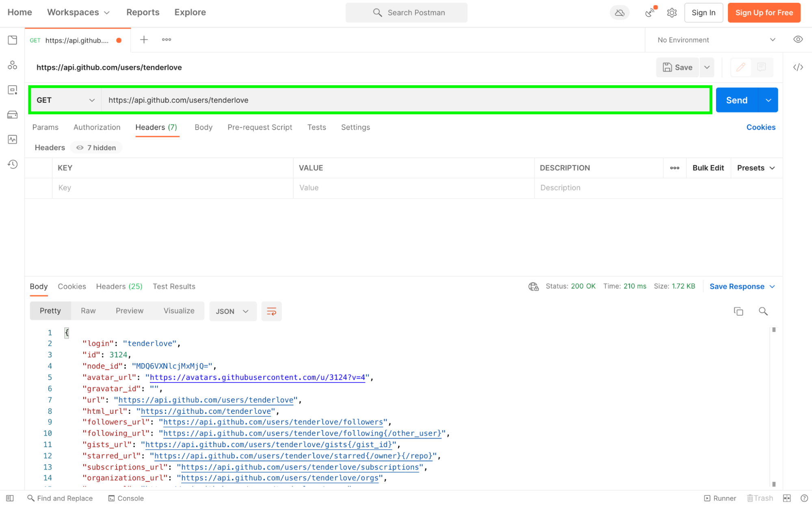Screen dimensions: 812x506
Task: Open the Cookies link
Action: (761, 127)
